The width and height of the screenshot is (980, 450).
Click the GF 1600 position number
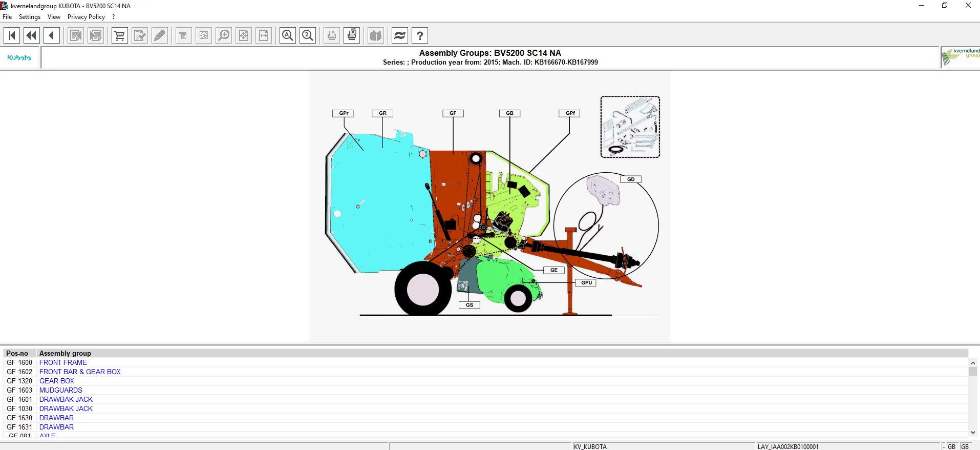coord(19,362)
